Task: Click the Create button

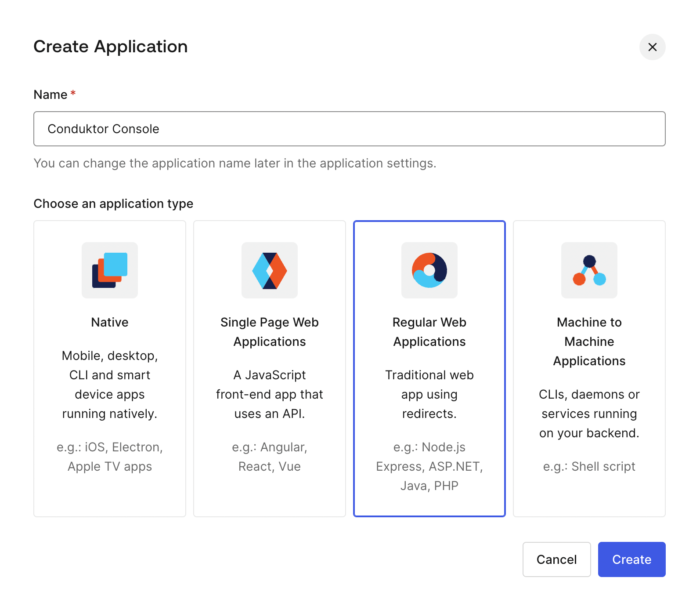Action: [x=631, y=559]
